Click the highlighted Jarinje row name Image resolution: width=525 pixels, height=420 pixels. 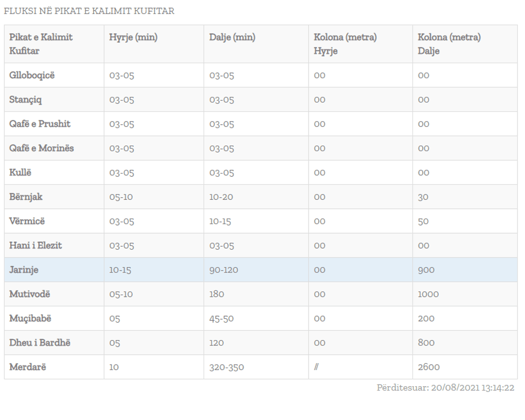coord(24,270)
